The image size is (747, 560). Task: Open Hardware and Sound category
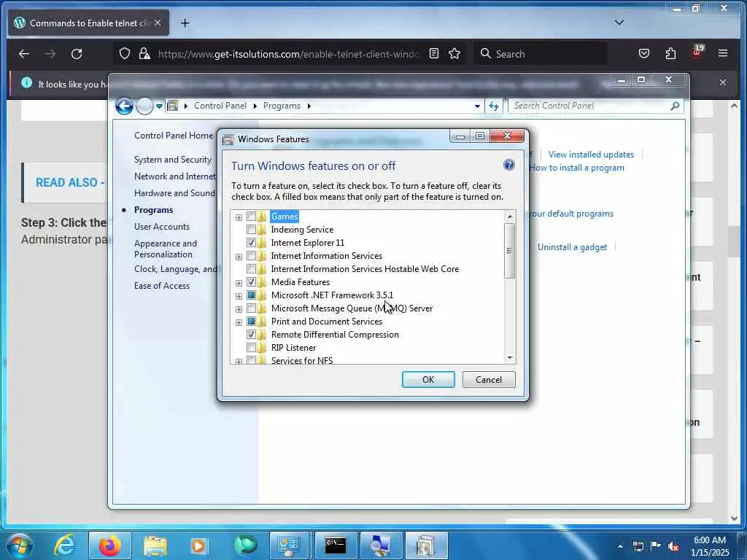pos(174,192)
